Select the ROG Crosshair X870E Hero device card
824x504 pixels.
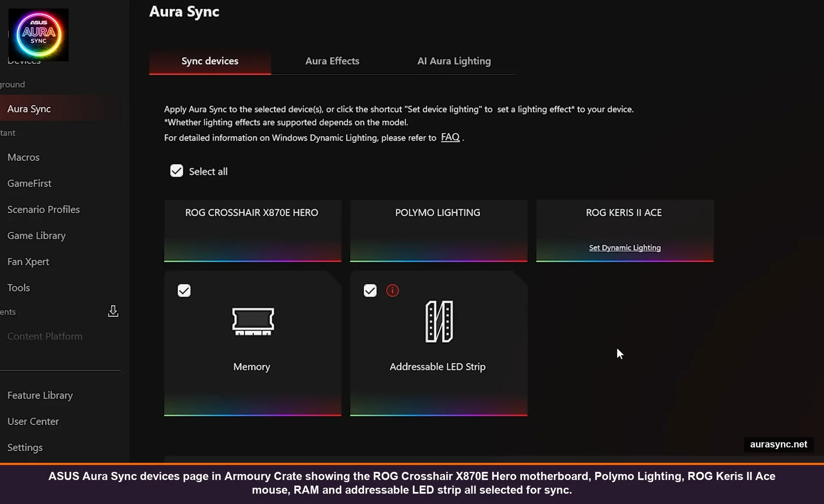[252, 230]
